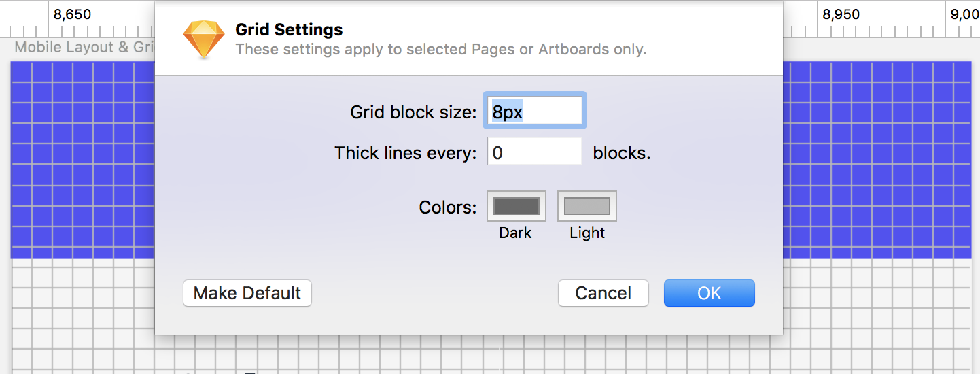Image resolution: width=980 pixels, height=374 pixels.
Task: Click the 'Thick lines every:' label
Action: point(406,153)
